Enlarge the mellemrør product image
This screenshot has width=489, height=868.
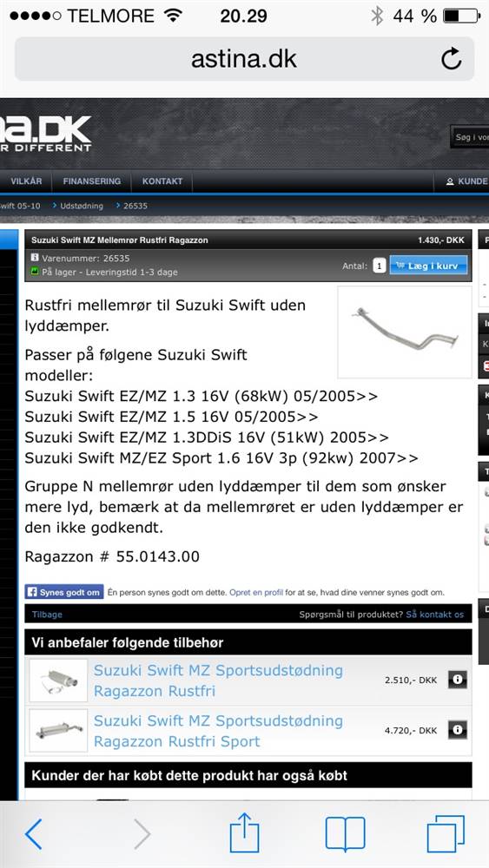pos(405,332)
